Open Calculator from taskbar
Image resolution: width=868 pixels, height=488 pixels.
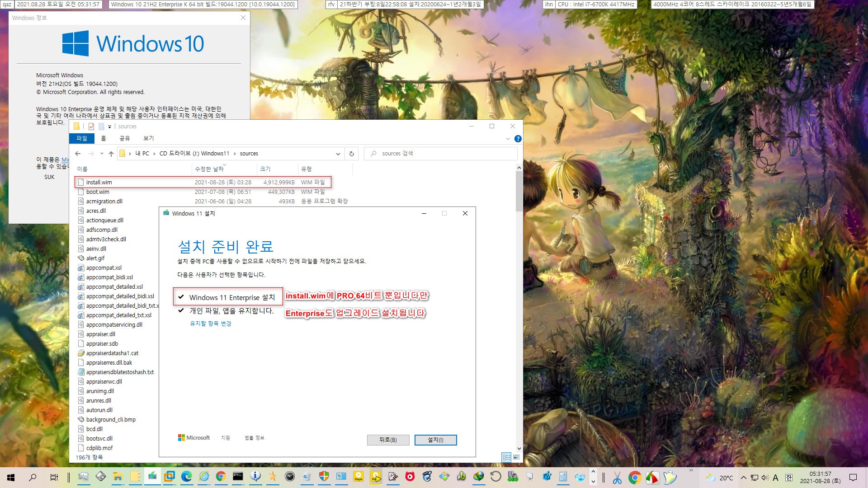(x=563, y=477)
